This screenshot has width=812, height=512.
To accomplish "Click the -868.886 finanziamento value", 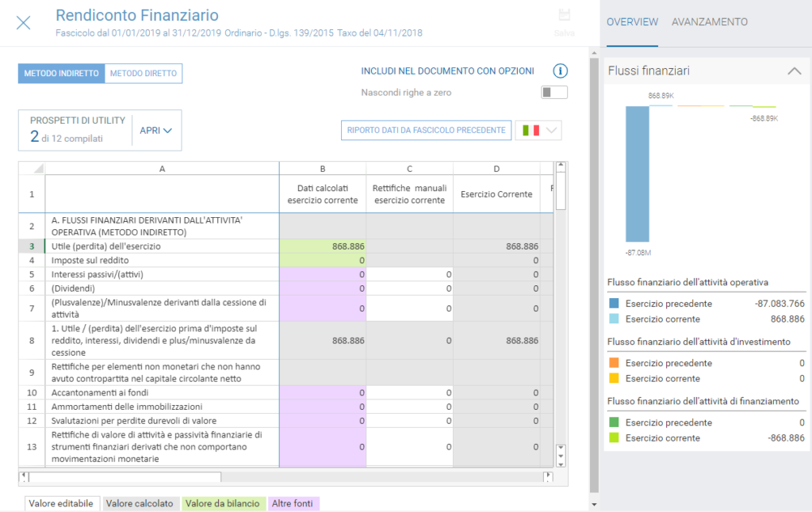I will [786, 438].
